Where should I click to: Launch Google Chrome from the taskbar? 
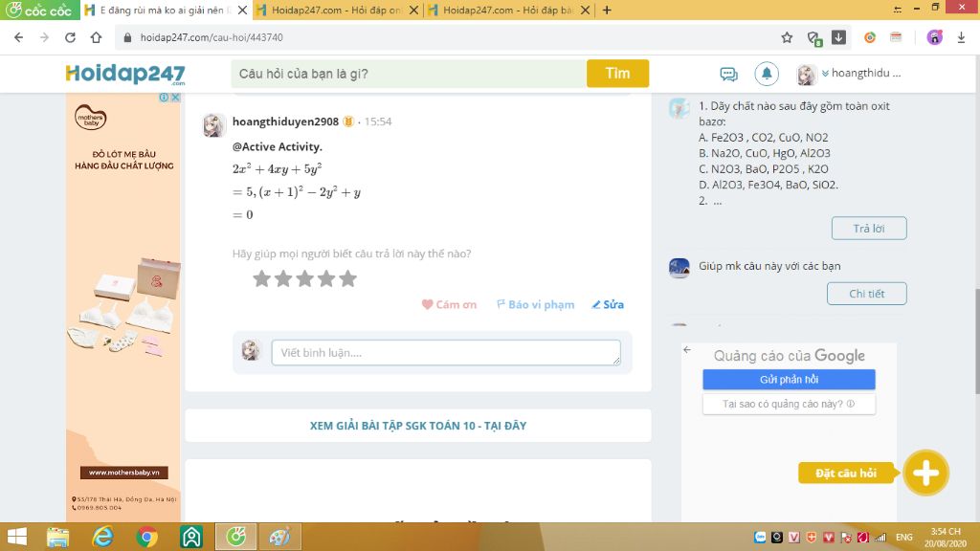pos(146,537)
